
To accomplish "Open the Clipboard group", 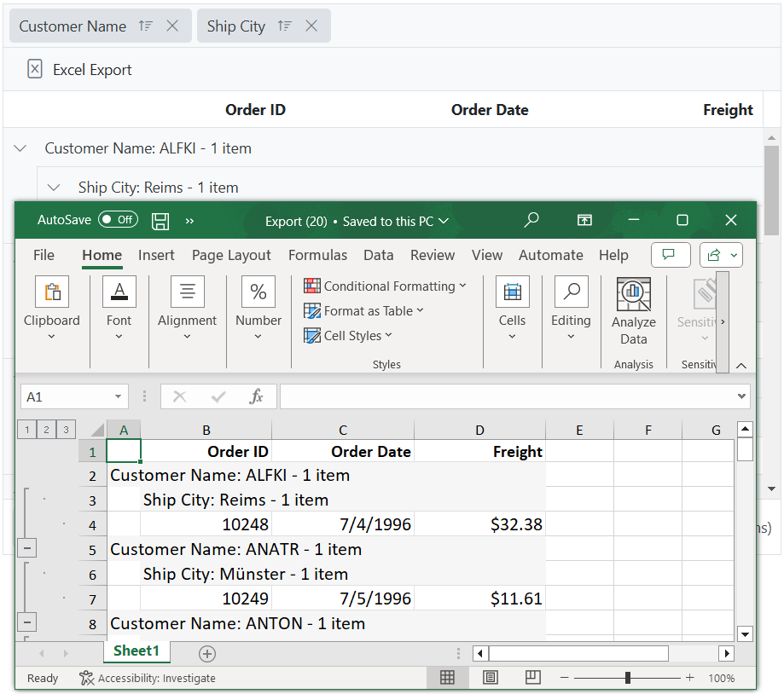I will click(51, 309).
